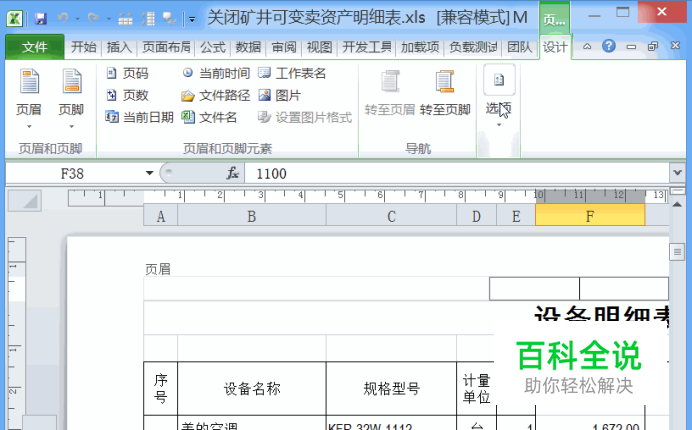Viewport: 692px width, 430px height.
Task: Select column D header
Action: pyautogui.click(x=476, y=216)
